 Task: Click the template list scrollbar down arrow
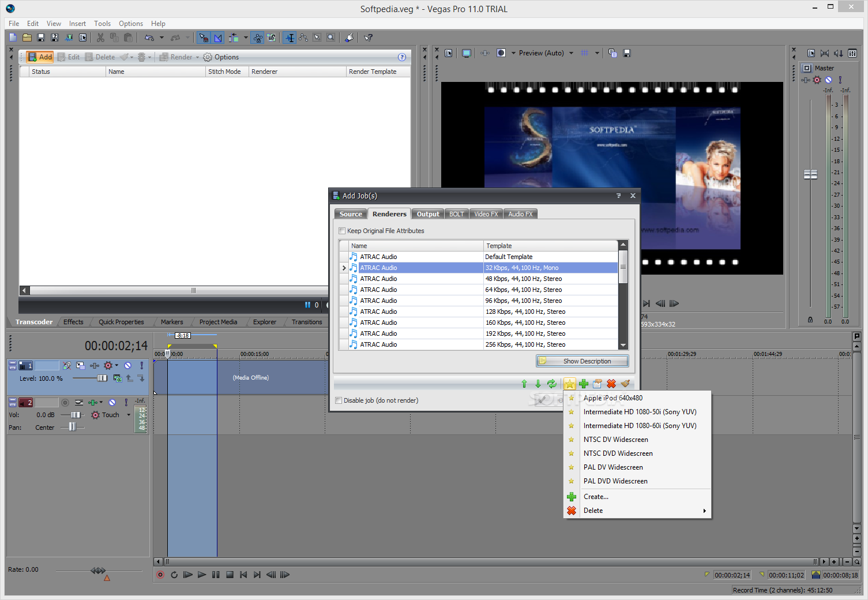[x=623, y=345]
